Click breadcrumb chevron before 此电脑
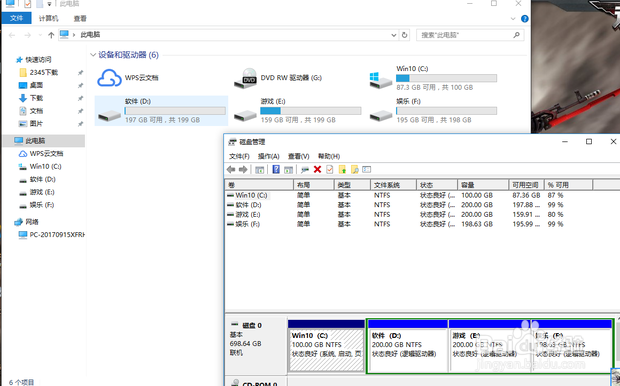The height and width of the screenshot is (386, 620). pyautogui.click(x=74, y=35)
